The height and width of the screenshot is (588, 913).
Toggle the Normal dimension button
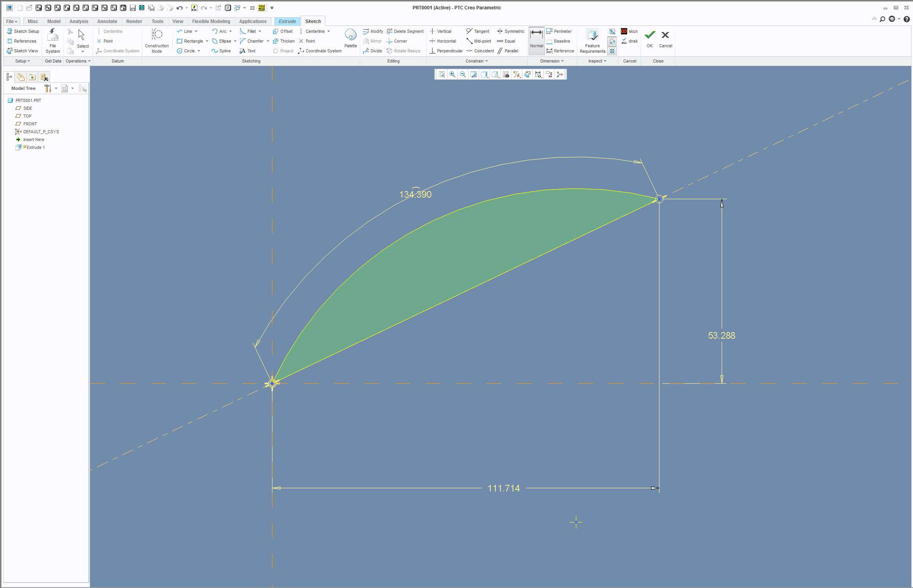click(536, 39)
